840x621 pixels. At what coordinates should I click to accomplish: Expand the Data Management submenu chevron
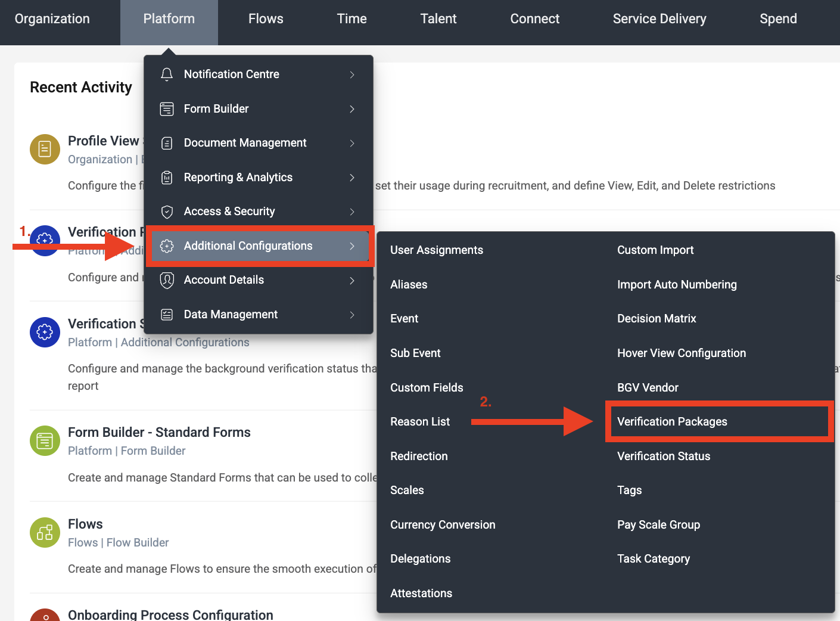(x=352, y=315)
